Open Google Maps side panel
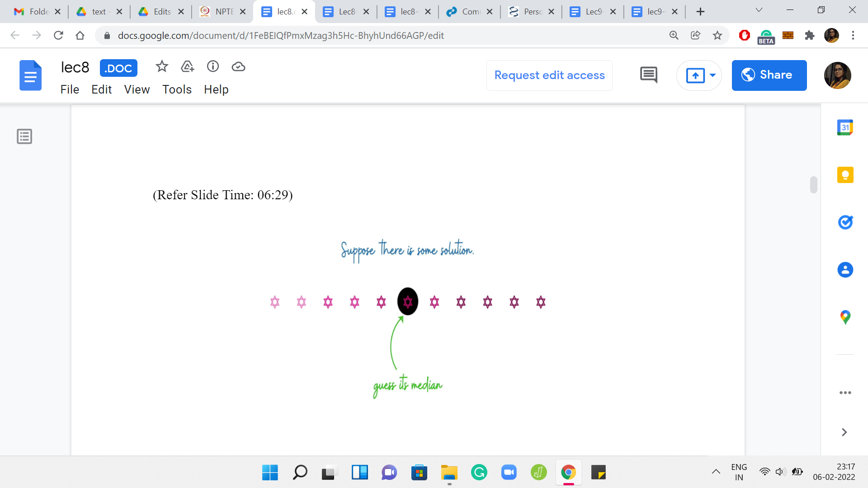 click(845, 317)
